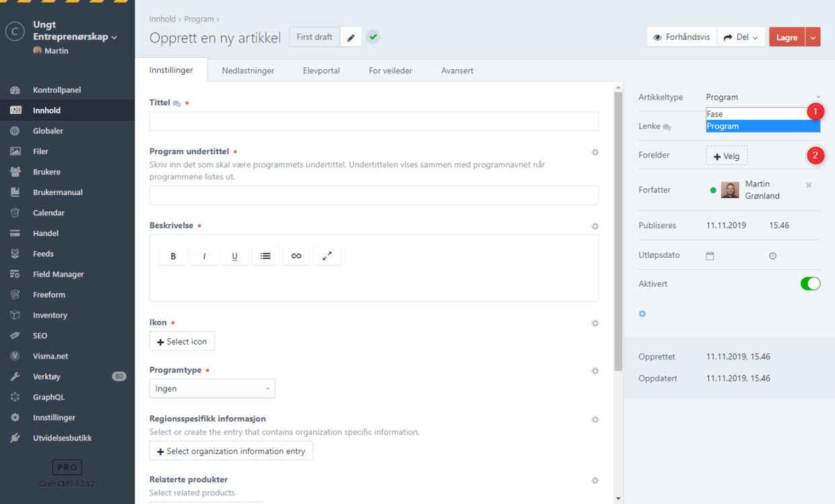Expand the Lagre button arrow menu
This screenshot has height=504, width=835.
pyautogui.click(x=813, y=38)
